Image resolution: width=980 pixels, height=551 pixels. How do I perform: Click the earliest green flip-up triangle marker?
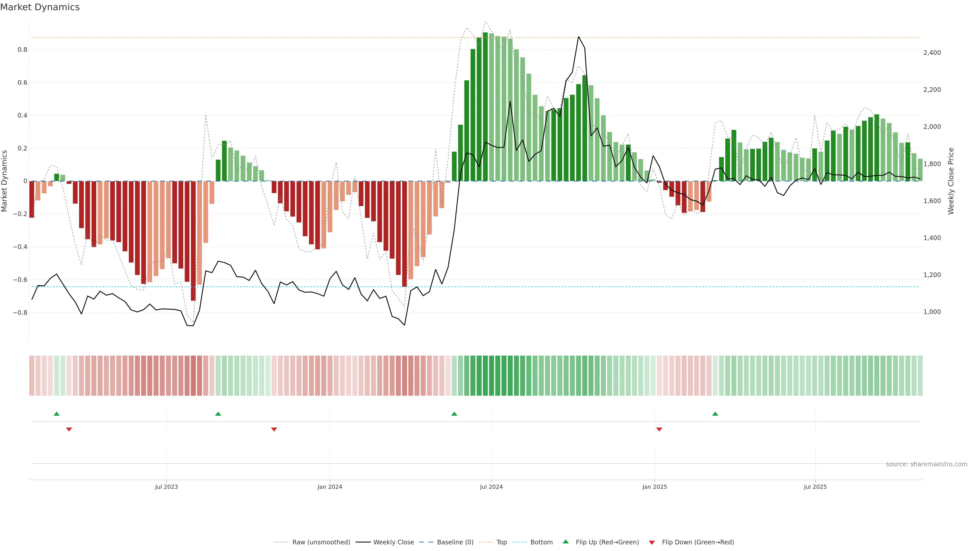pyautogui.click(x=57, y=414)
